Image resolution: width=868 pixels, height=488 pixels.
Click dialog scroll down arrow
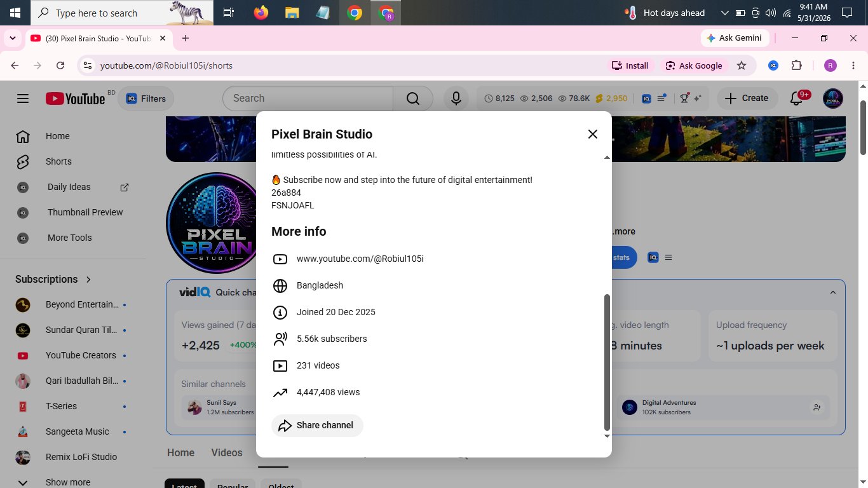tap(606, 436)
